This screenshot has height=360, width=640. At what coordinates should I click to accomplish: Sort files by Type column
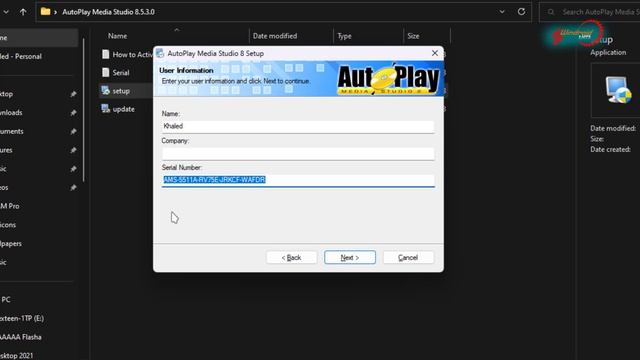[x=344, y=36]
